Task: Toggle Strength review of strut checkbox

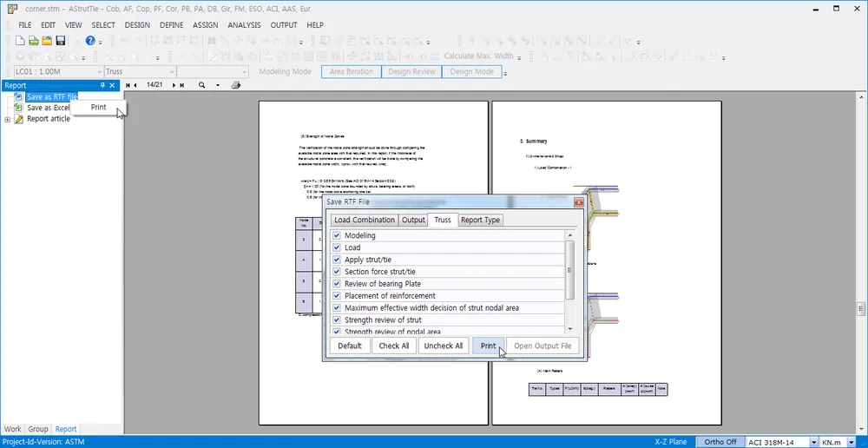Action: pyautogui.click(x=337, y=320)
